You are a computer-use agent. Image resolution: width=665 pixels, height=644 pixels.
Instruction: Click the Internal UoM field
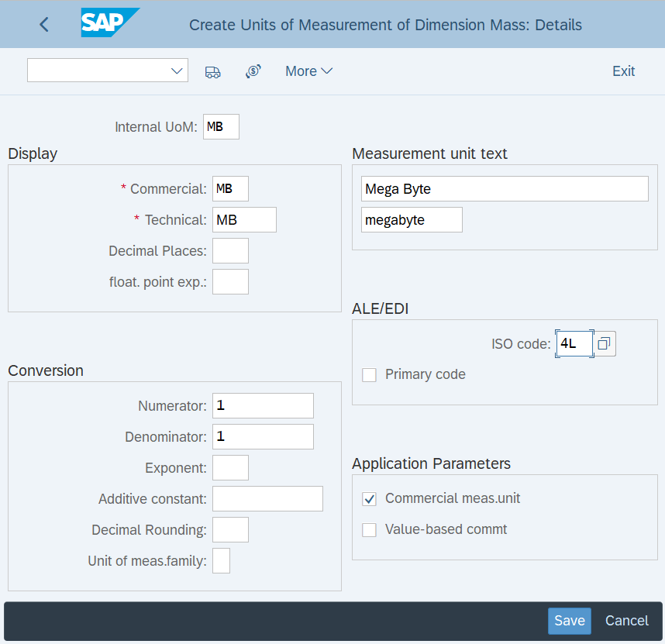[x=221, y=127]
